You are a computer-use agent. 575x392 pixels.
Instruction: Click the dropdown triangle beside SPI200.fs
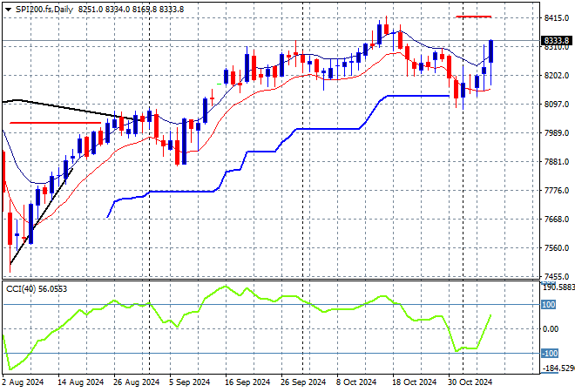[x=8, y=10]
